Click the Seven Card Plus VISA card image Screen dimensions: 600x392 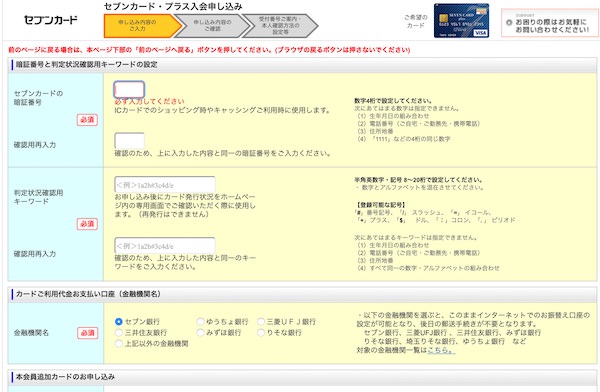pyautogui.click(x=461, y=21)
